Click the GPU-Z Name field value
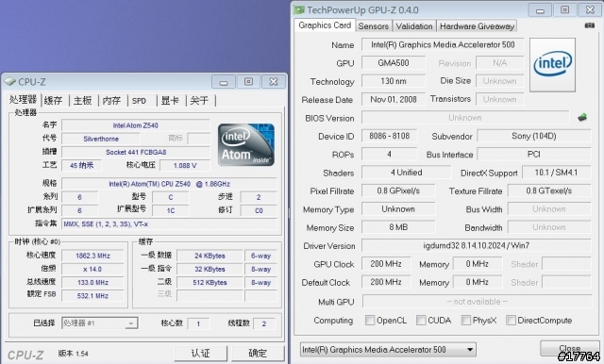This screenshot has height=364, width=604. tap(443, 44)
